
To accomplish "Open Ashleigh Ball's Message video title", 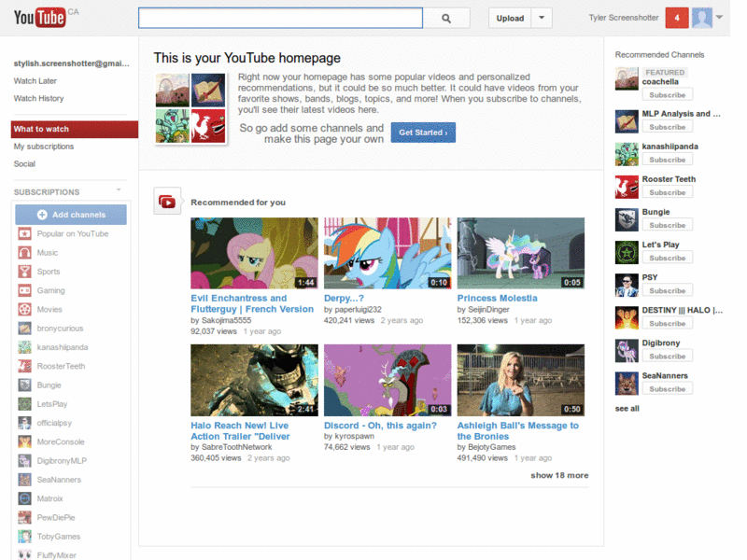I will (x=518, y=431).
